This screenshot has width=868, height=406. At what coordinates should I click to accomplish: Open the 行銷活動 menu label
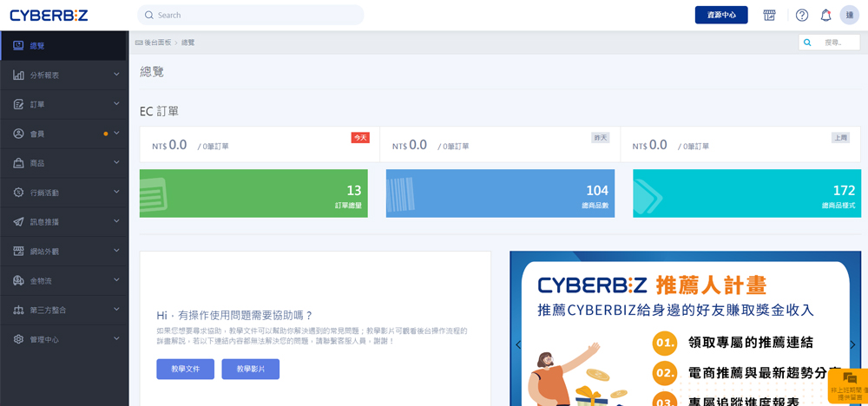pos(45,193)
